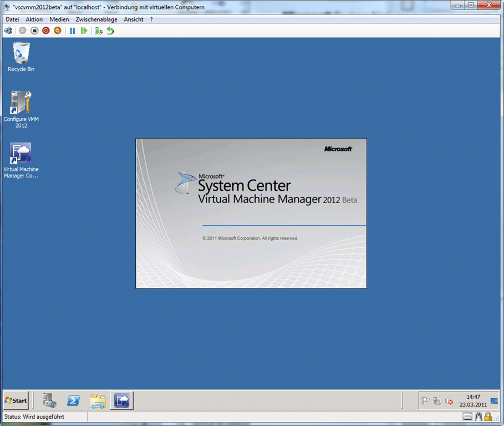
Task: Click the orange Save state icon
Action: (58, 31)
